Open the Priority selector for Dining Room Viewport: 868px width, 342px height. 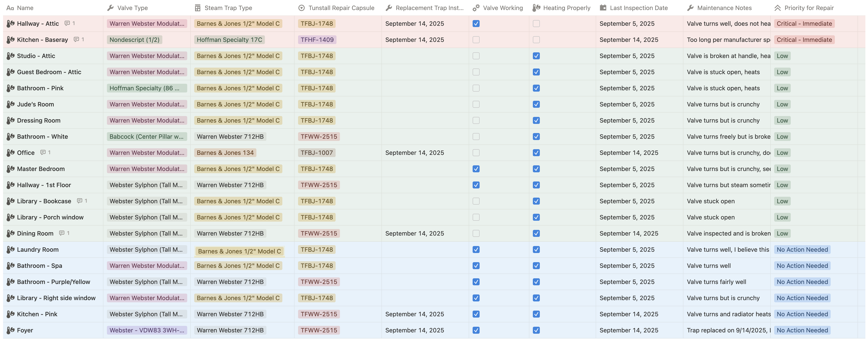[x=782, y=233]
